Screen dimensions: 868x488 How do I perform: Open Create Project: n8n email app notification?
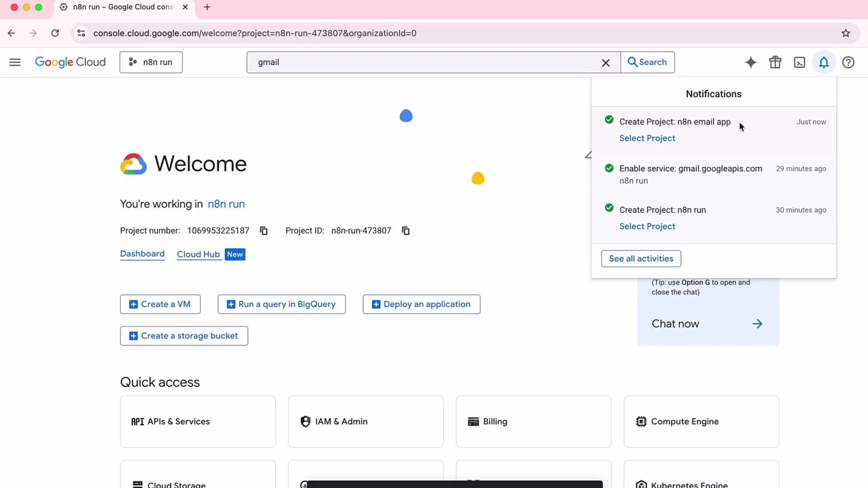point(675,122)
